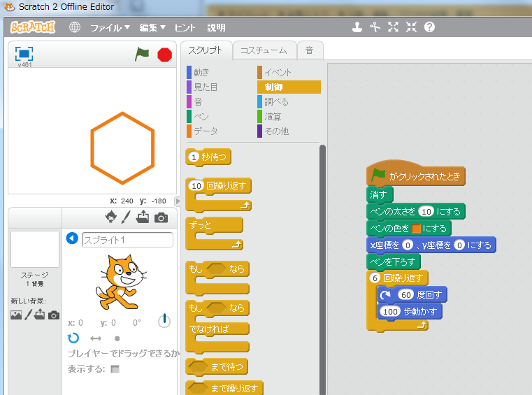Select the left-right flip rotation style
532x395 pixels.
coord(96,338)
